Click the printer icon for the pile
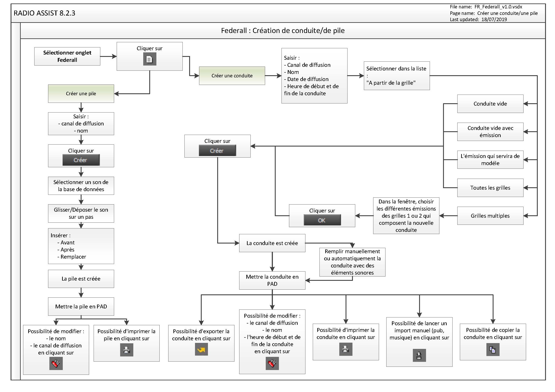Screen dimensions: 555x392 tap(126, 350)
